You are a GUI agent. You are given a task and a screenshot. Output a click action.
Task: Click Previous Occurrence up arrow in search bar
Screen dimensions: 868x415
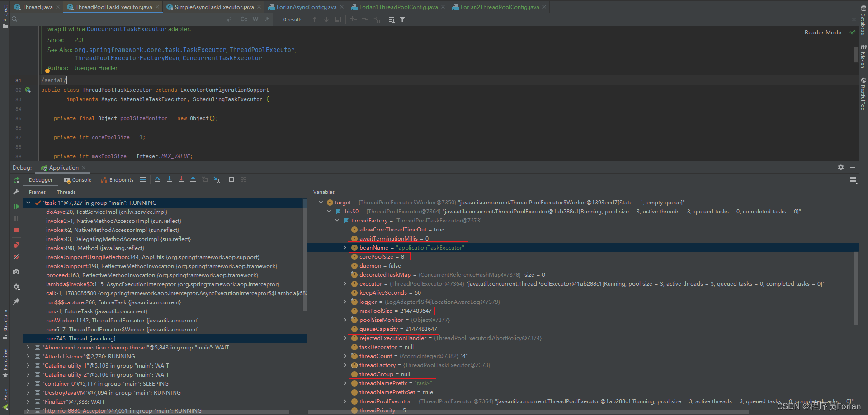point(315,19)
